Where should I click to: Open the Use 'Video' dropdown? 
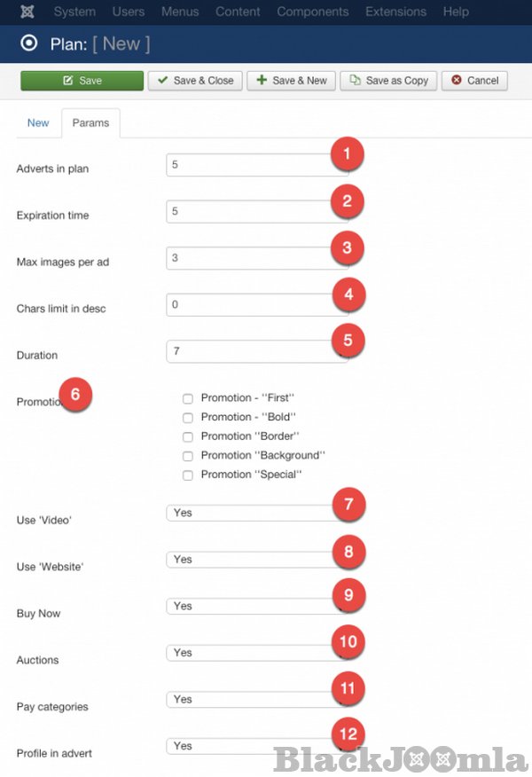click(x=248, y=513)
